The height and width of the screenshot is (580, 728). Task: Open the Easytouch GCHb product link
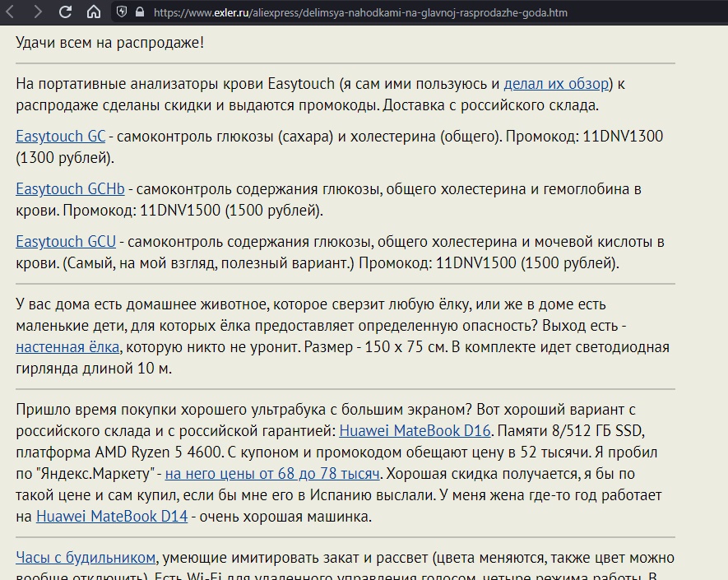pyautogui.click(x=70, y=189)
